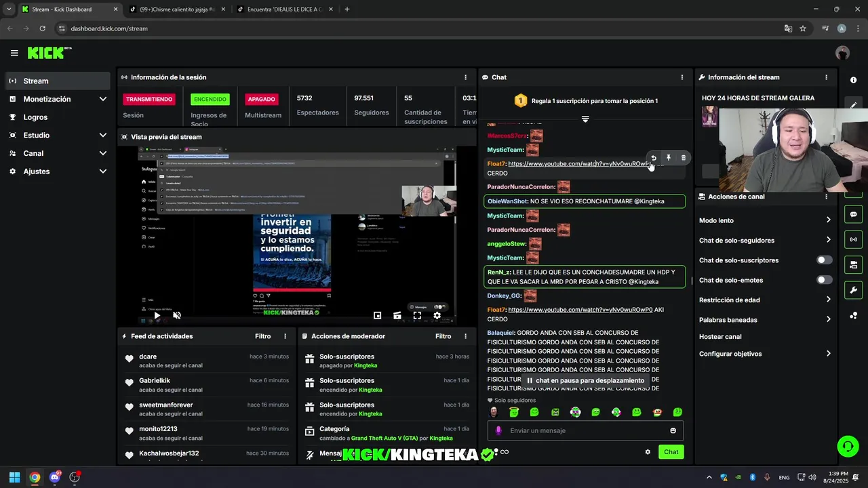The height and width of the screenshot is (488, 868).
Task: Bookmark this page with star icon
Action: (x=803, y=28)
